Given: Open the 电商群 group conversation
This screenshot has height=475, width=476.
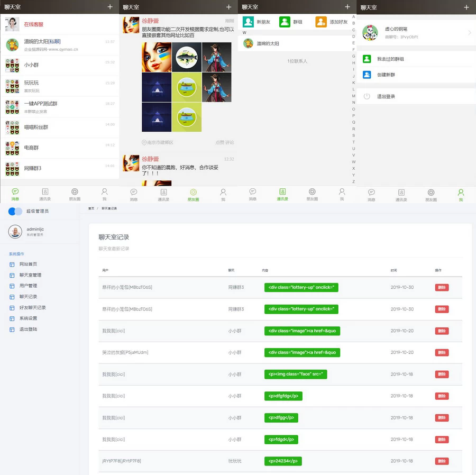Looking at the screenshot, I should coord(31,148).
